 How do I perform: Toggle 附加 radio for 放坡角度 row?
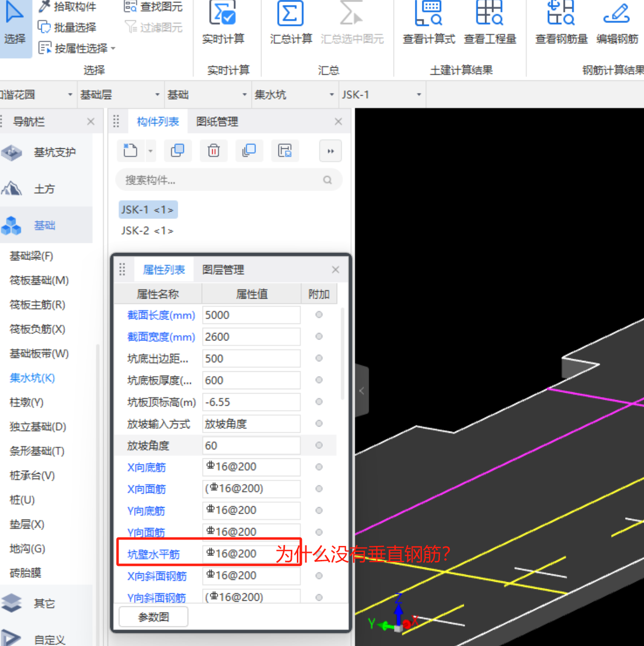point(319,445)
